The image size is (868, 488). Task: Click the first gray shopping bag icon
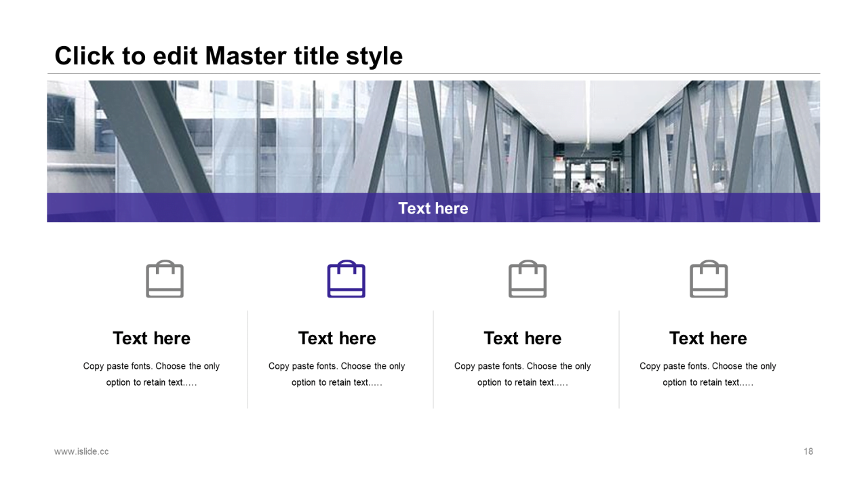pyautogui.click(x=165, y=279)
